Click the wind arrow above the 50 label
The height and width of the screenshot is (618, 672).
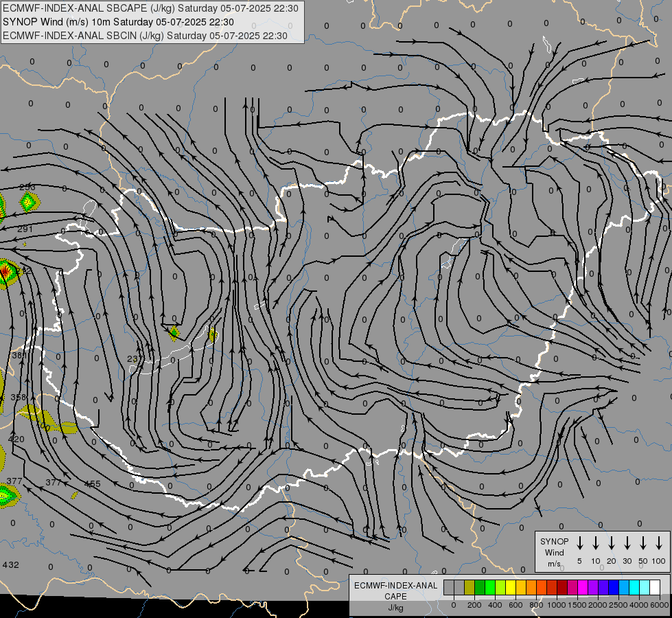coord(643,542)
